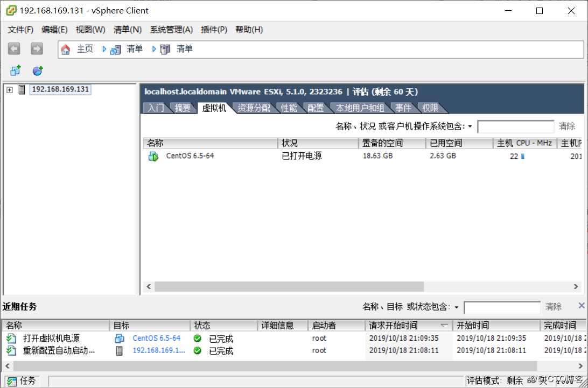The width and height of the screenshot is (588, 388).
Task: Click inside the VM filter search field
Action: 515,126
